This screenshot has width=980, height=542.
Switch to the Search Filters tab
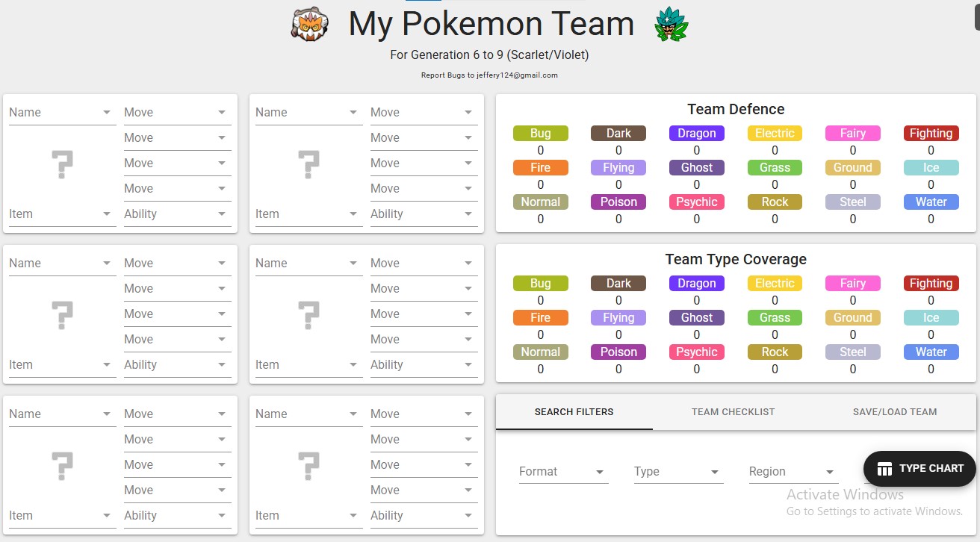click(x=574, y=412)
